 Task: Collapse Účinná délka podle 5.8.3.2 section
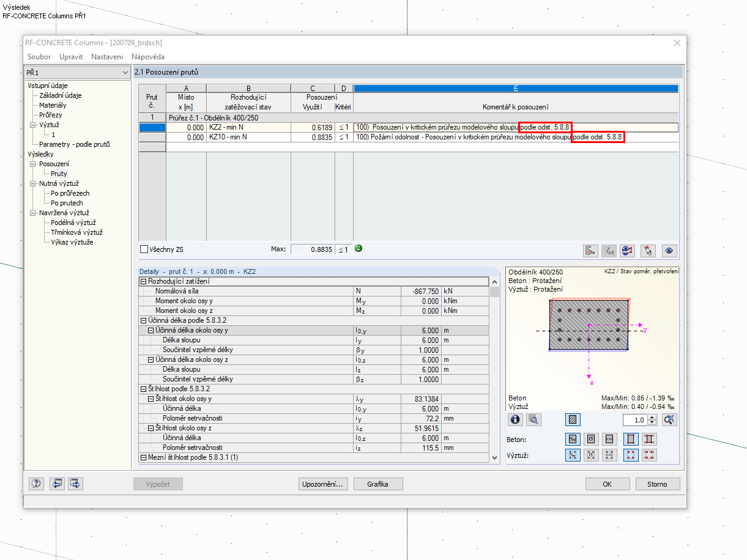tap(144, 320)
